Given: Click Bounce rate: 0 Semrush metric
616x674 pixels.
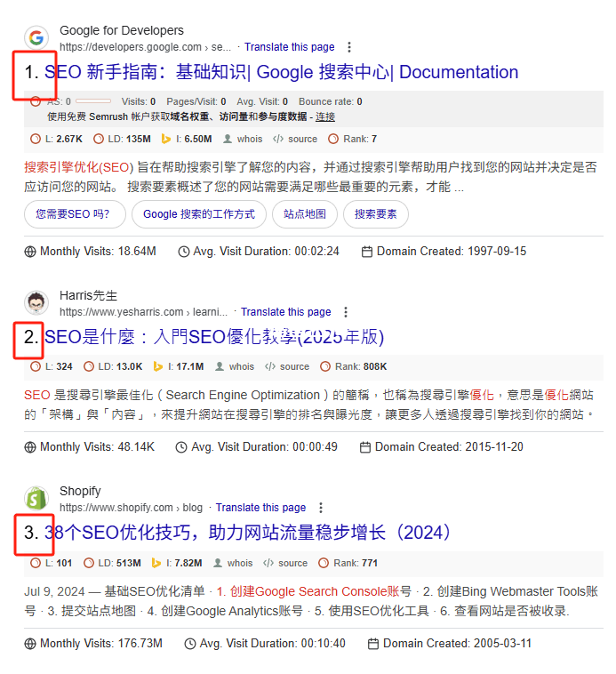Looking at the screenshot, I should [331, 101].
